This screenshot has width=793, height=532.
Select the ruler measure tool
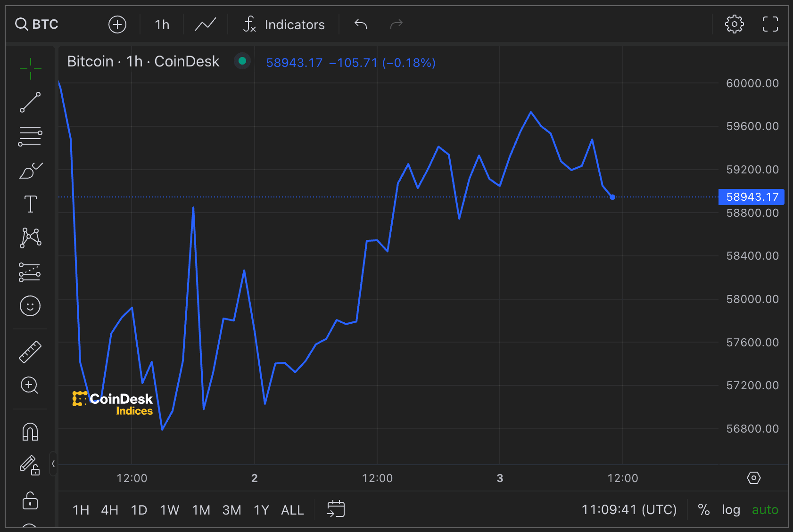pyautogui.click(x=30, y=352)
